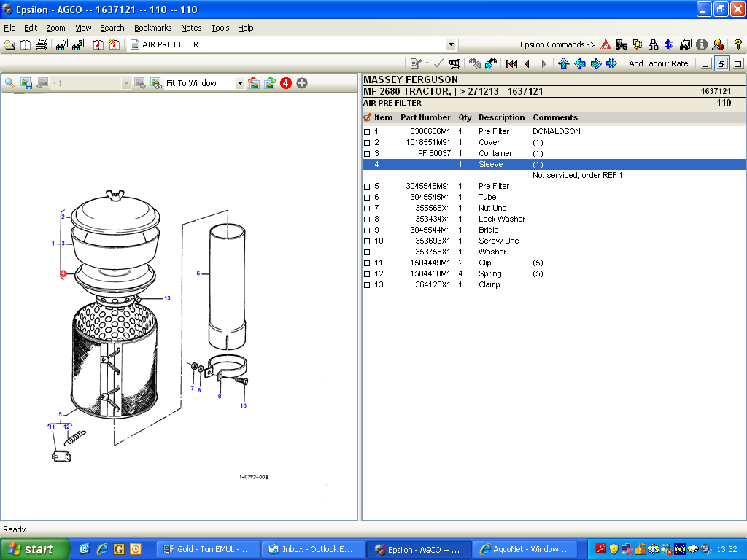Click the red callout 4 marker on diagram
Screen dimensions: 747x560
(x=63, y=273)
